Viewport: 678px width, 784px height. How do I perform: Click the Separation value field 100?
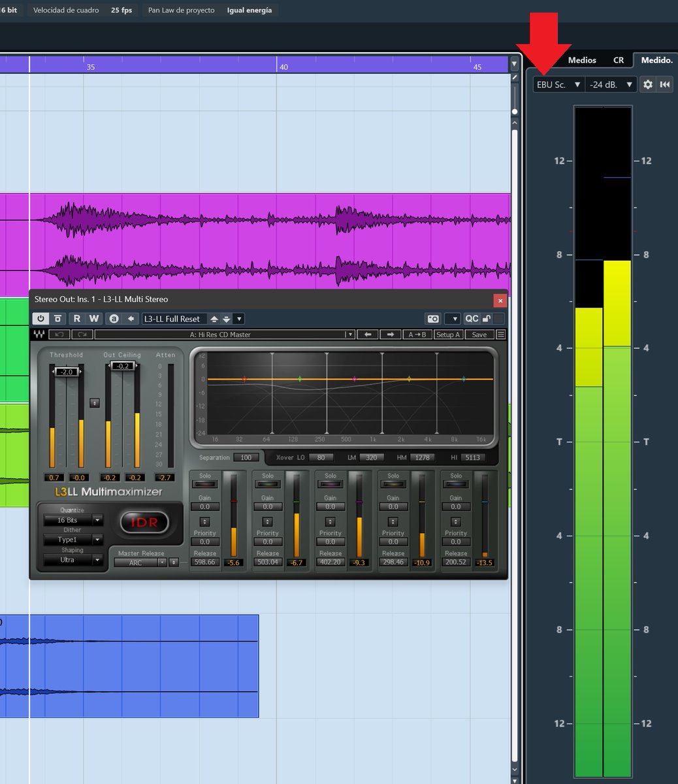246,457
